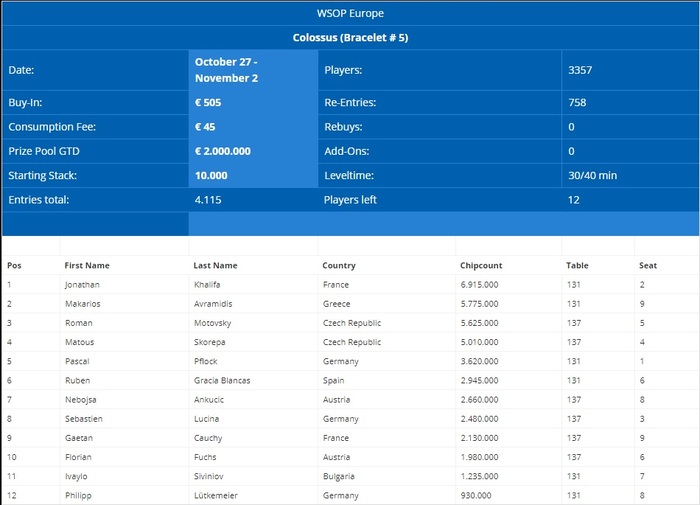Click first name 'Florian'
This screenshot has width=700, height=505.
[x=78, y=458]
